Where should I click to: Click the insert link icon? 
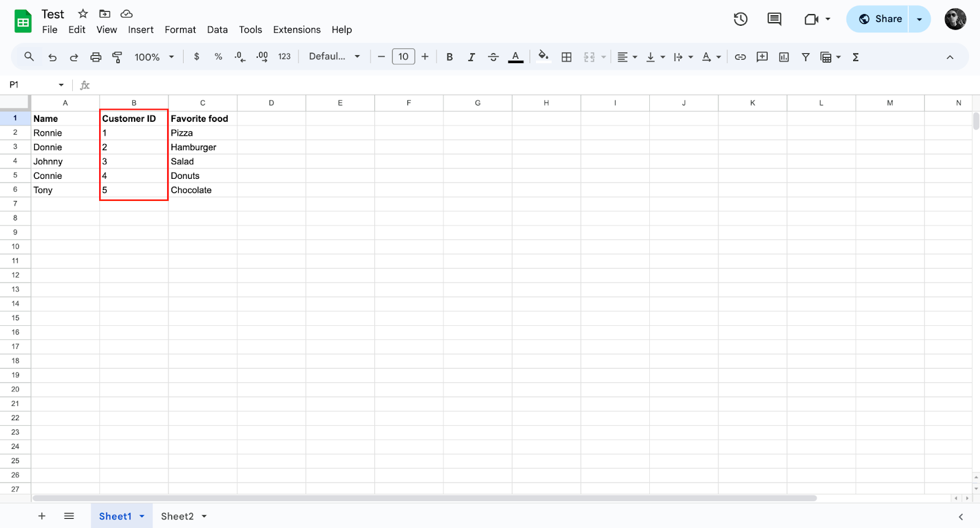(740, 57)
